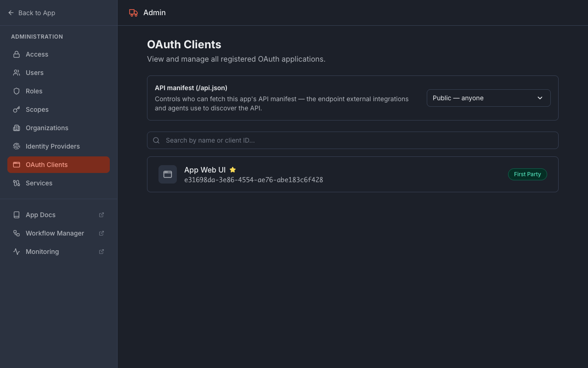588x368 pixels.
Task: Open the App Web UI client name
Action: coord(205,170)
